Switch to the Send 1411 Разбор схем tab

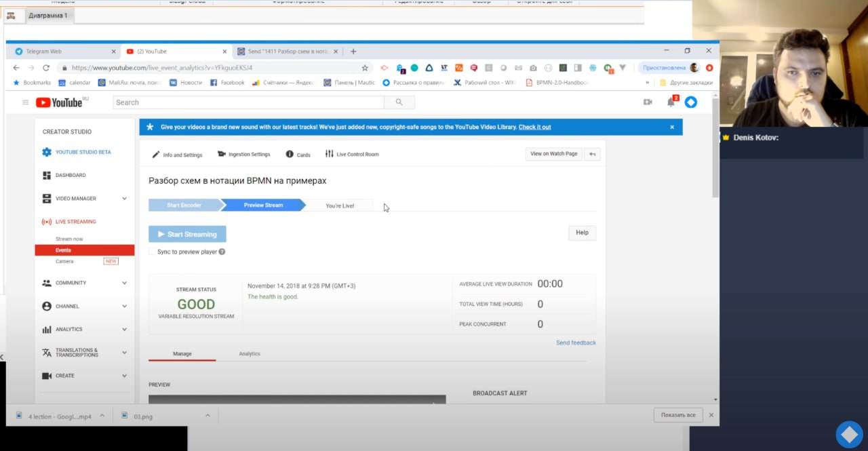pos(288,52)
